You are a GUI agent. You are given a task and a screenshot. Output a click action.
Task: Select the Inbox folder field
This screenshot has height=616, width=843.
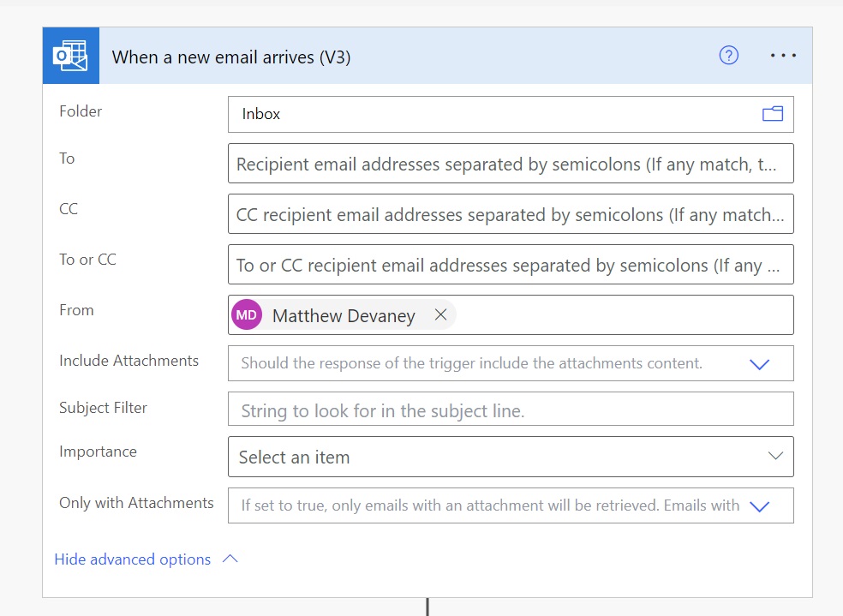(480, 113)
